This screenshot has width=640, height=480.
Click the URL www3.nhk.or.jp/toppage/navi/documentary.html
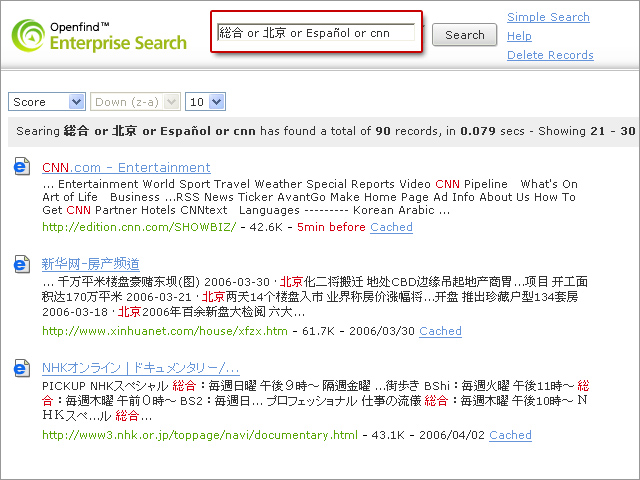tap(200, 435)
